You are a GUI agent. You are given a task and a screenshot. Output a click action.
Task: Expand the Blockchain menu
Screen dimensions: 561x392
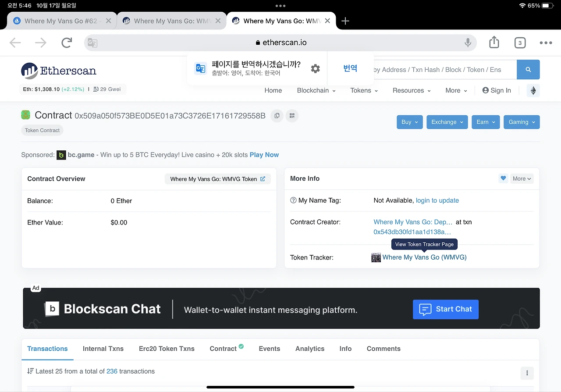click(316, 90)
